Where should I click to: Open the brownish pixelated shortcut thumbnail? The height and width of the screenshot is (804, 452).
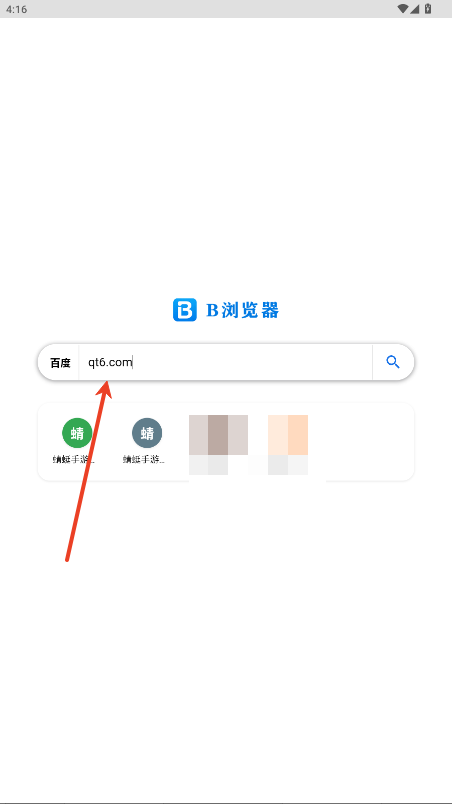[x=218, y=435]
